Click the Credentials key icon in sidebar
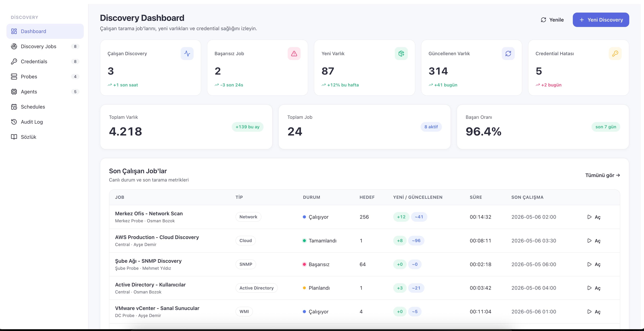Image resolution: width=644 pixels, height=331 pixels. [14, 61]
